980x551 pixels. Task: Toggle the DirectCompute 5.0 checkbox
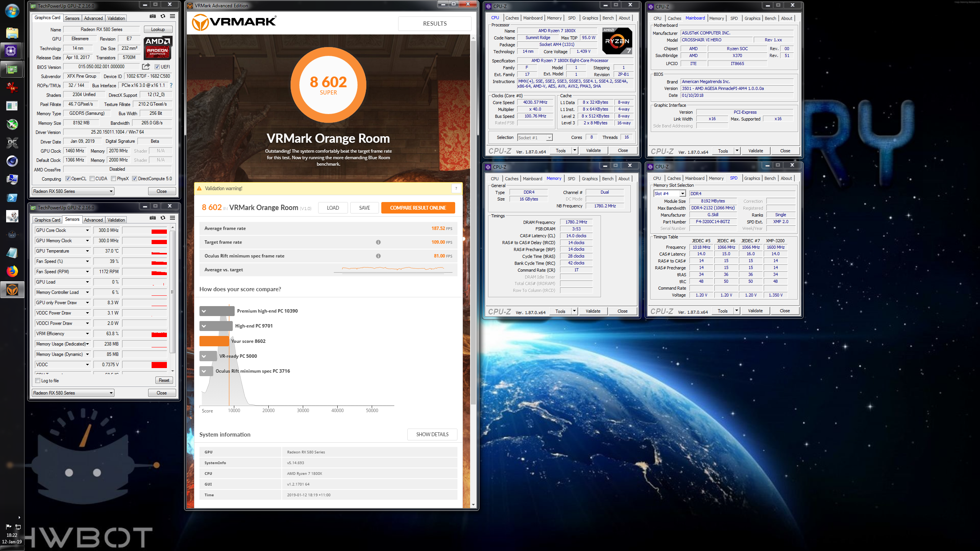(134, 179)
